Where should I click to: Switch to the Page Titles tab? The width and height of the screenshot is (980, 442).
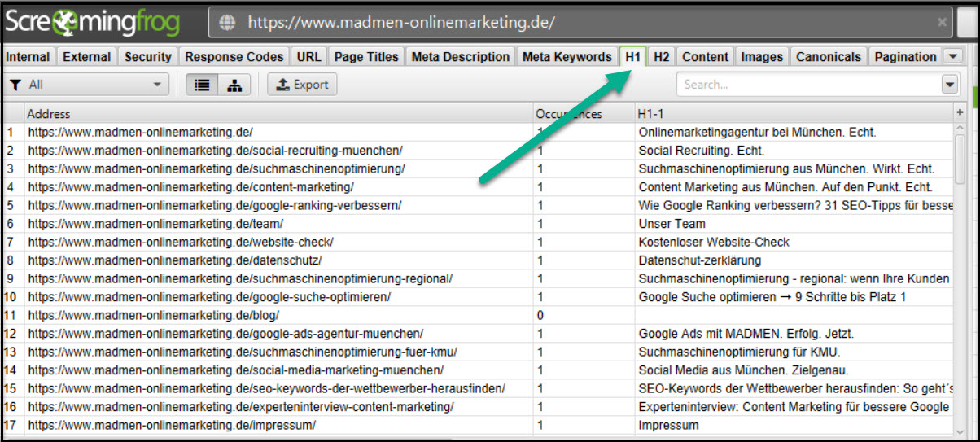tap(367, 57)
